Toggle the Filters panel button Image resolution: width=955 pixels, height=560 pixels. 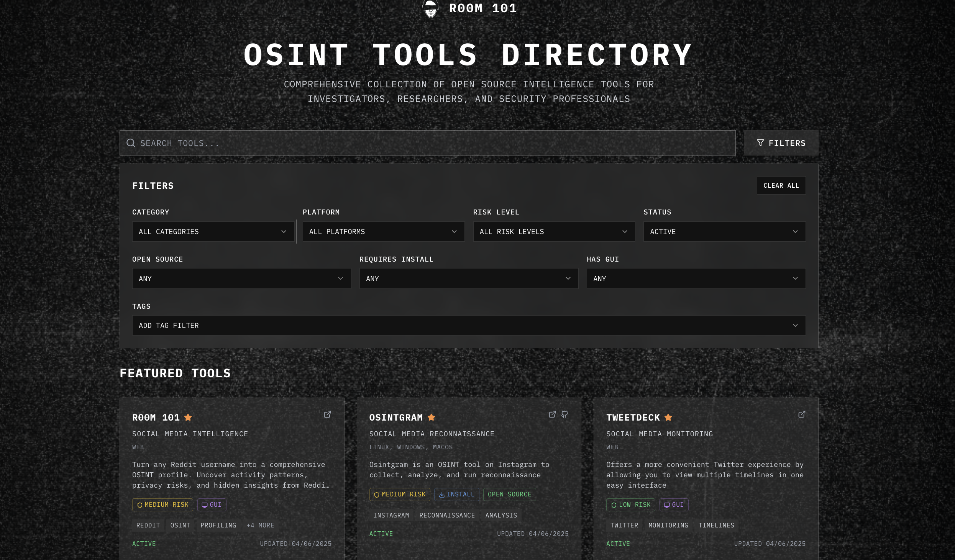[781, 143]
